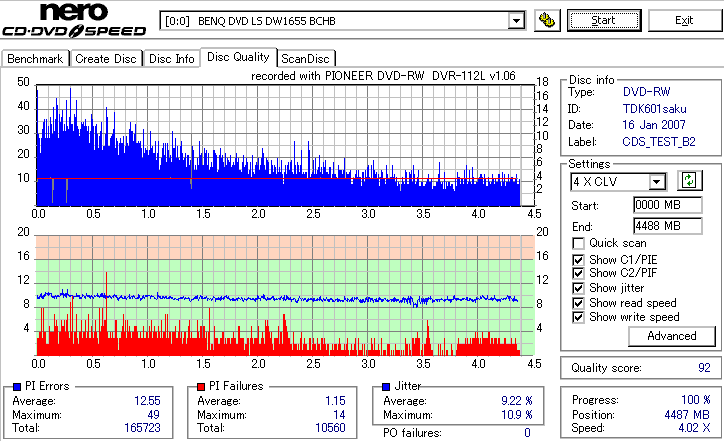
Task: Click the label CDS_TEST_B2
Action: coord(659,142)
